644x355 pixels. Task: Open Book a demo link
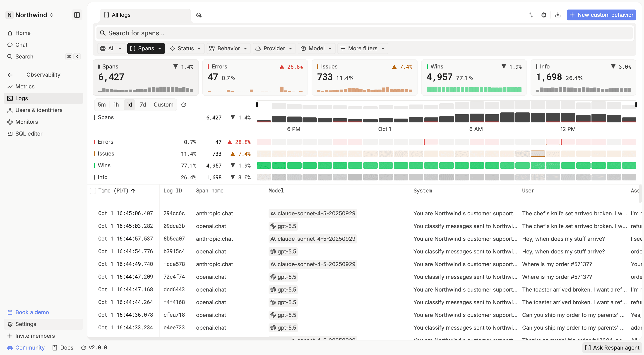click(x=28, y=312)
